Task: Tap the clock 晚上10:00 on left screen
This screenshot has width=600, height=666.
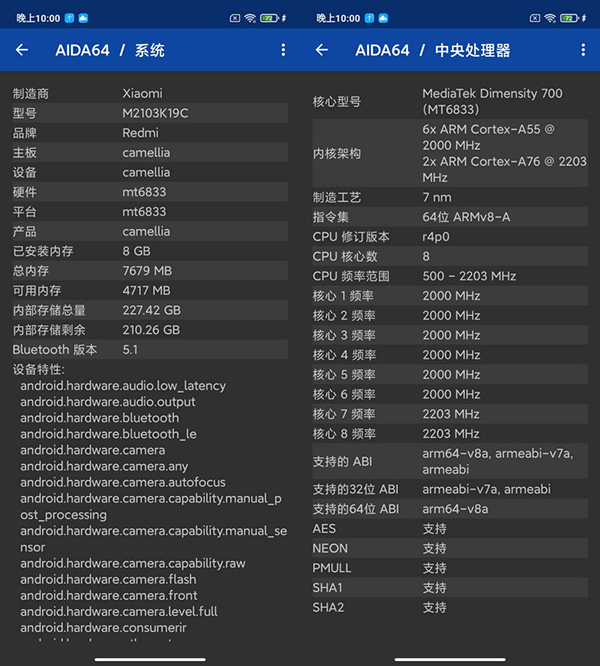Action: [x=37, y=18]
